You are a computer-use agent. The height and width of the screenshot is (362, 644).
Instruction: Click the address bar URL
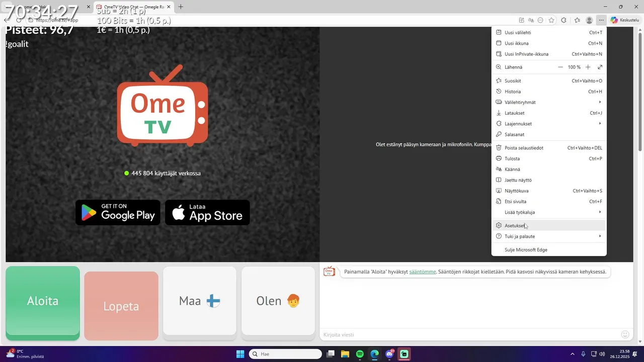point(57,20)
